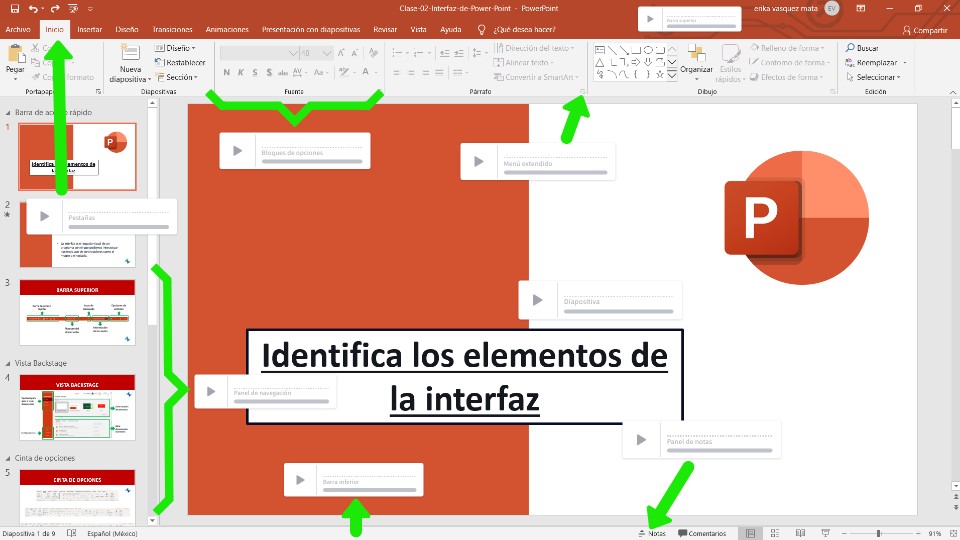Open the Archivo menu
960x540 pixels.
tap(18, 30)
